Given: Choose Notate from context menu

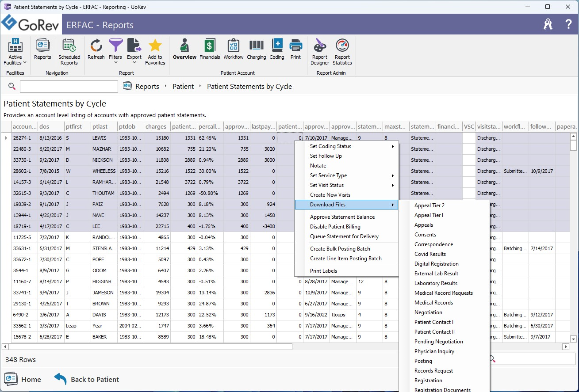Looking at the screenshot, I should [x=347, y=166].
